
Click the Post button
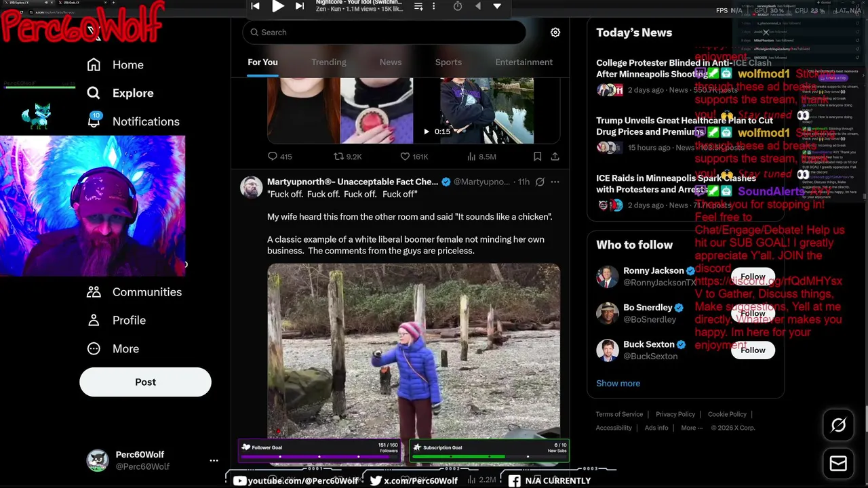pyautogui.click(x=145, y=382)
